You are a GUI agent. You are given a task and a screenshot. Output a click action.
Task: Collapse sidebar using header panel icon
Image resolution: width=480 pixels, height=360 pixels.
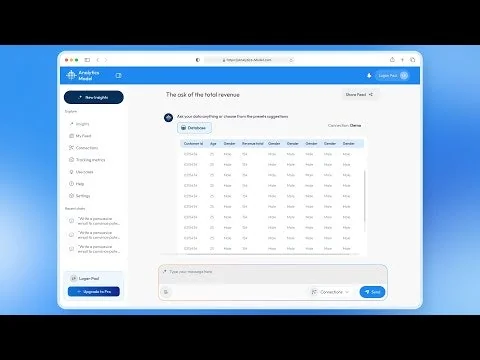point(118,76)
